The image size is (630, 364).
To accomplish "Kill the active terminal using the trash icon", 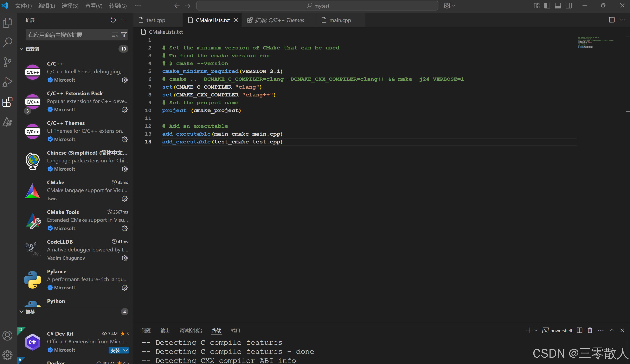I will pyautogui.click(x=590, y=330).
